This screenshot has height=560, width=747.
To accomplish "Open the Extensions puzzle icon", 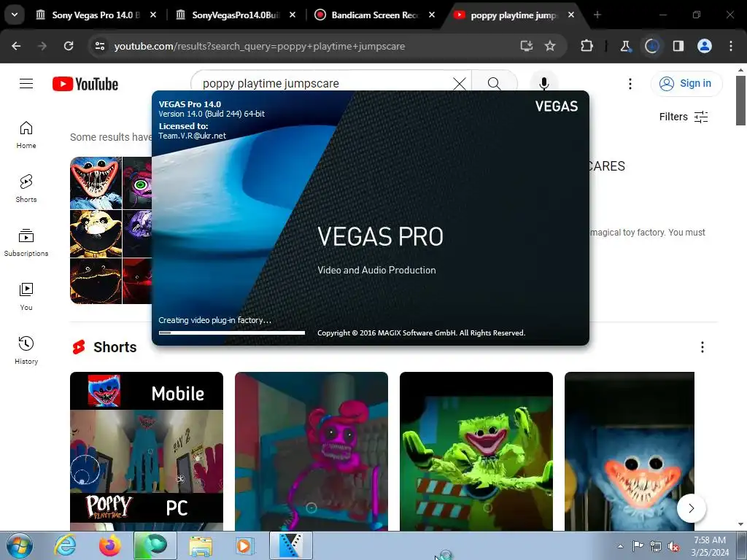I will coord(587,46).
